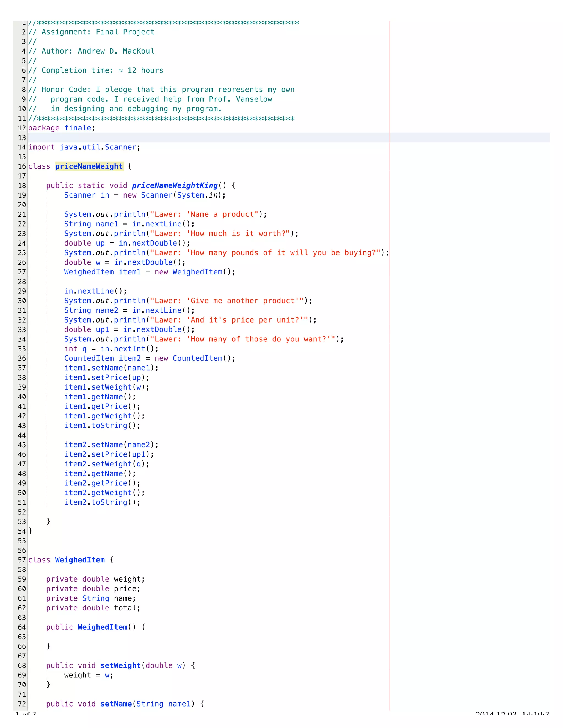Click 'class WeighedItem {' declaration on line 57

[x=71, y=560]
